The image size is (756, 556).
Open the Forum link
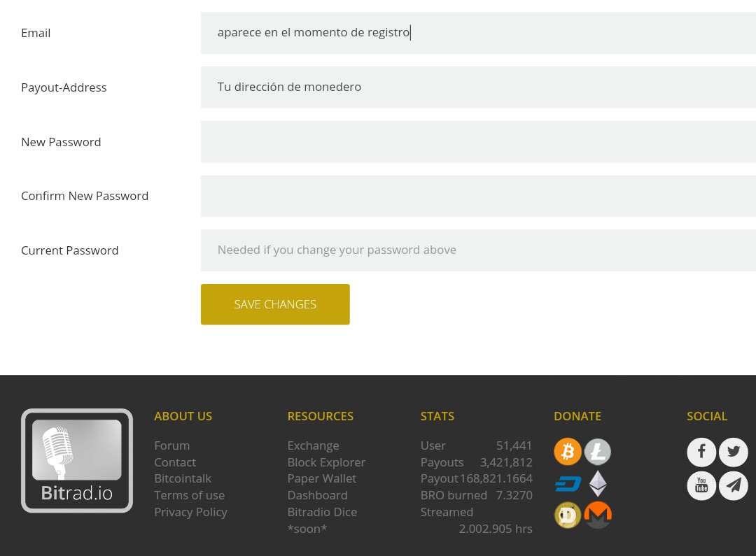[x=172, y=445]
